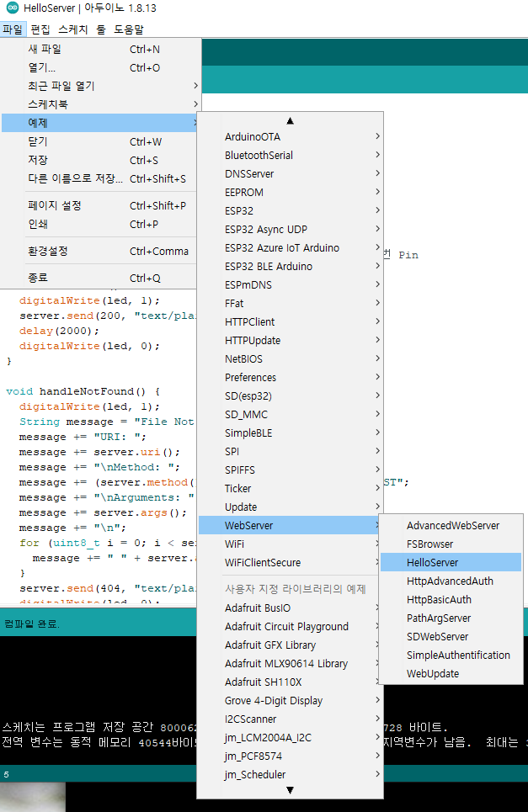
Task: Open the 도움말 menu
Action: coord(129,29)
